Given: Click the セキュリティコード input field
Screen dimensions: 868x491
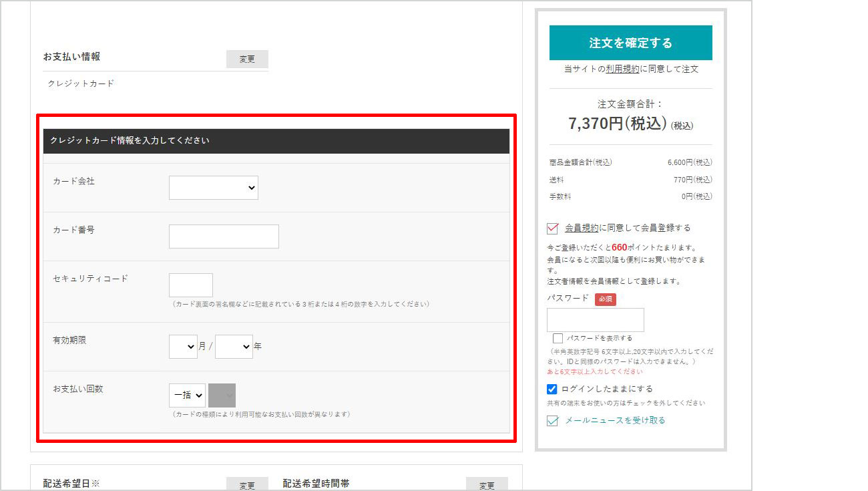Looking at the screenshot, I should [x=190, y=285].
